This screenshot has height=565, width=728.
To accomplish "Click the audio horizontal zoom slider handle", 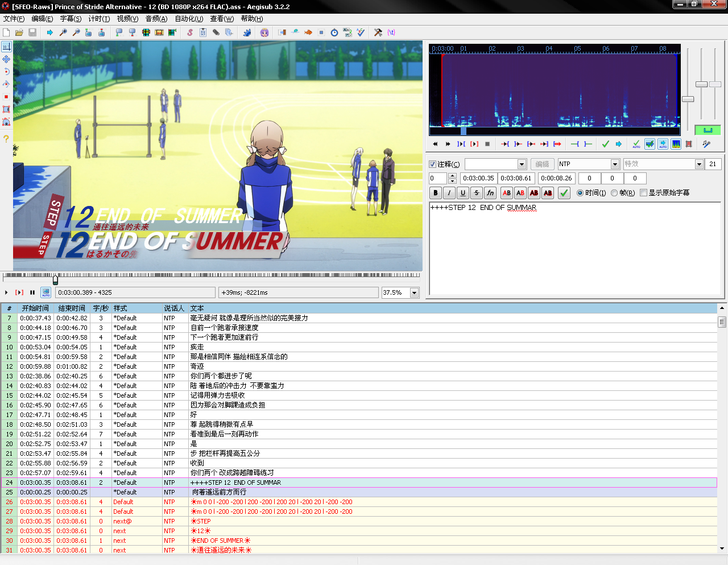I will [x=688, y=99].
